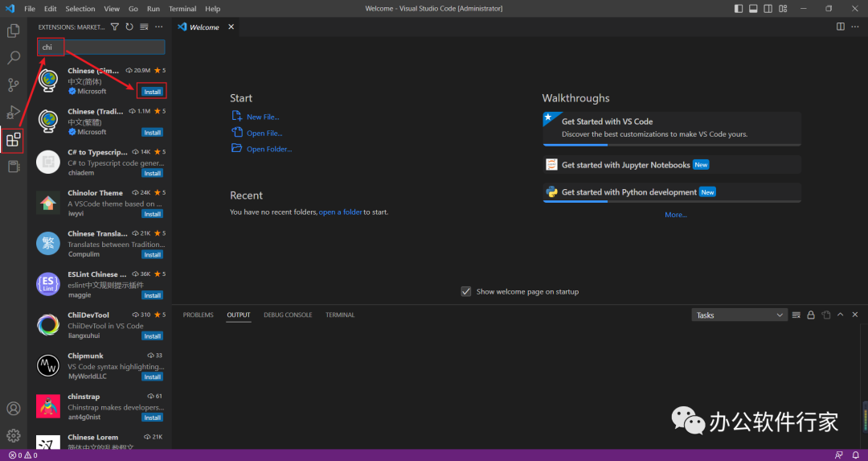Click the open a folder link under Recent
This screenshot has width=868, height=461.
pos(341,212)
